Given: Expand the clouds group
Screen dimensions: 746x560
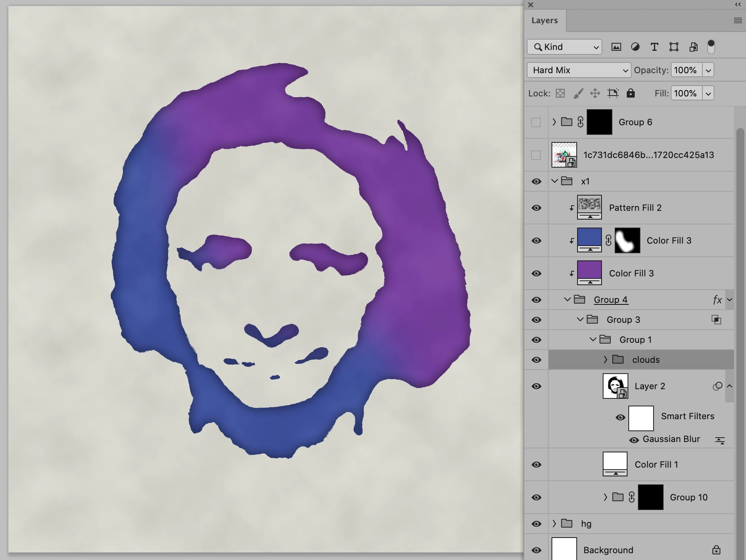Looking at the screenshot, I should 606,360.
